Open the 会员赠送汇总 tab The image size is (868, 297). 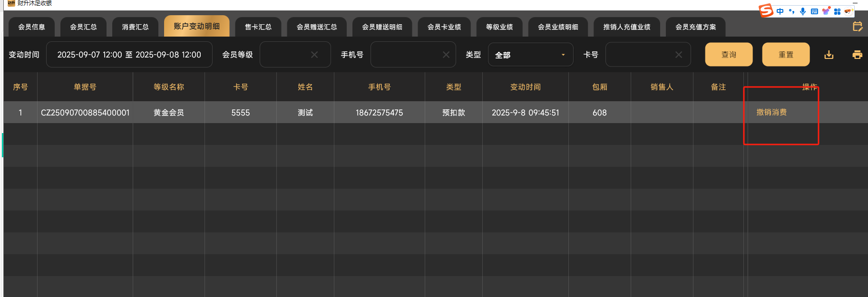coord(317,27)
